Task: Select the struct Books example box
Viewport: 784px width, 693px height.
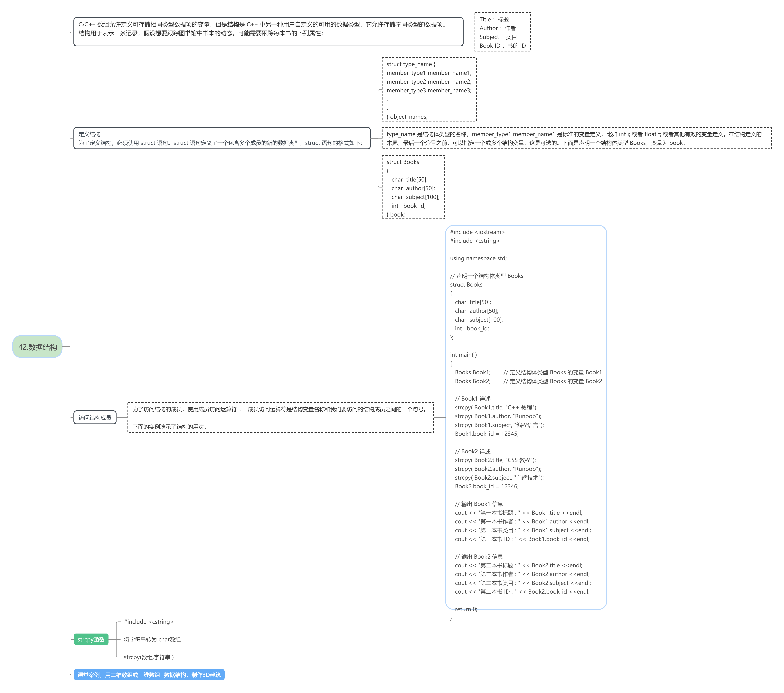Action: (x=413, y=187)
